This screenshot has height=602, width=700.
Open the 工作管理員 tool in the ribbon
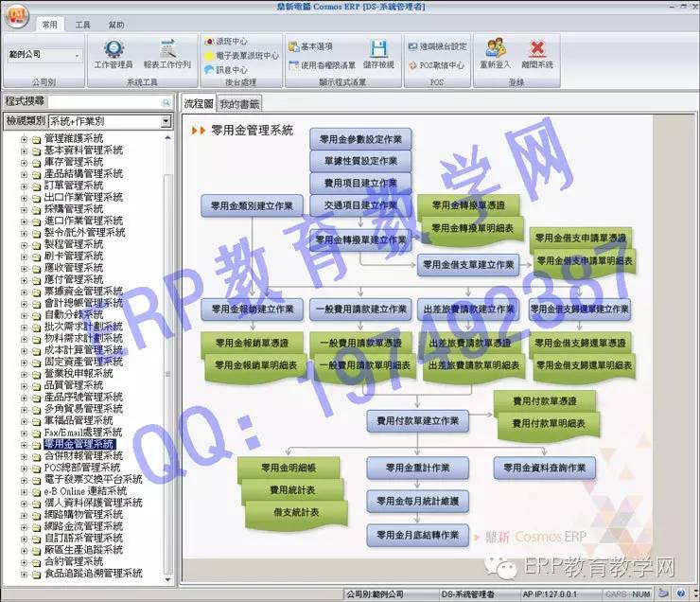pyautogui.click(x=114, y=55)
